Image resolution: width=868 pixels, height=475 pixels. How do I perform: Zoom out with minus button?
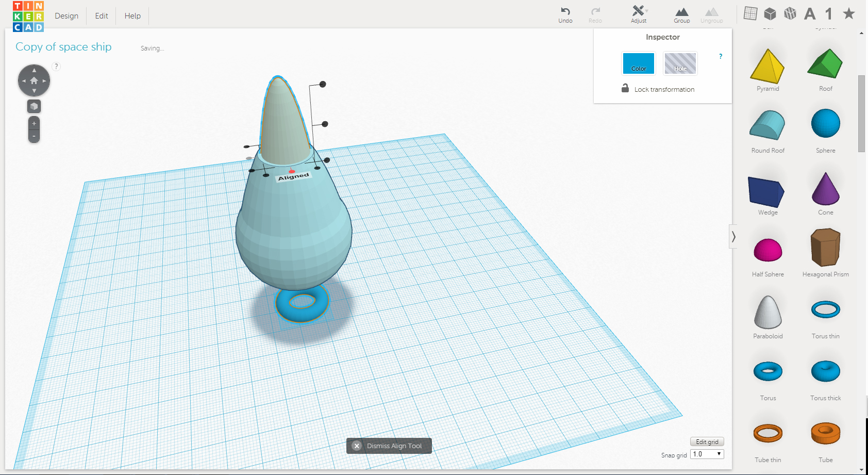point(34,137)
